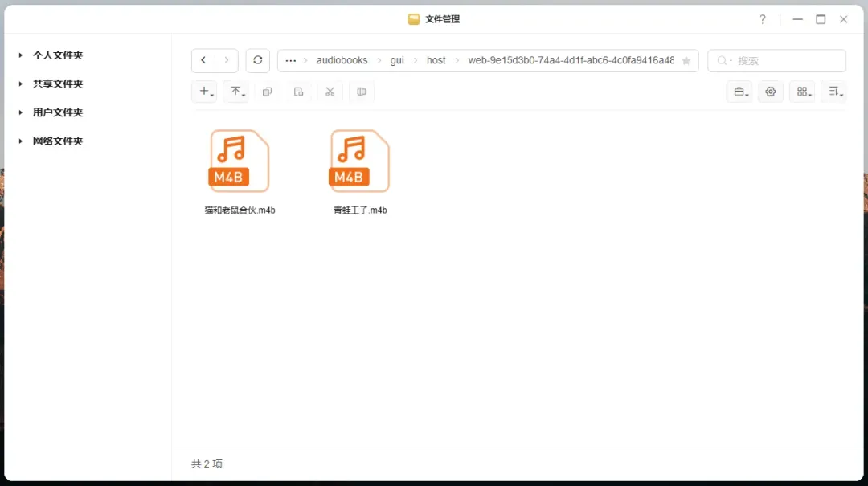This screenshot has height=486, width=868.
Task: Expand 网络文件夹 tree node
Action: coord(20,141)
